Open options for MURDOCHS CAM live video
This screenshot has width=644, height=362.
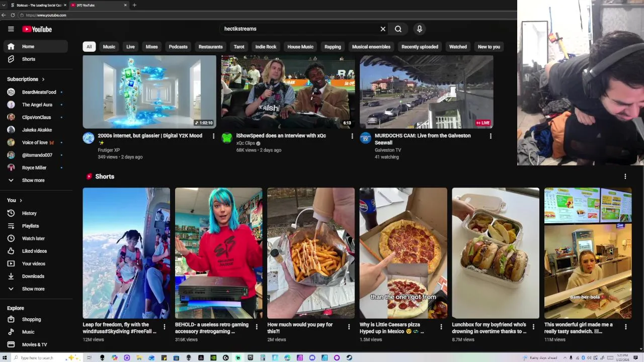(491, 136)
